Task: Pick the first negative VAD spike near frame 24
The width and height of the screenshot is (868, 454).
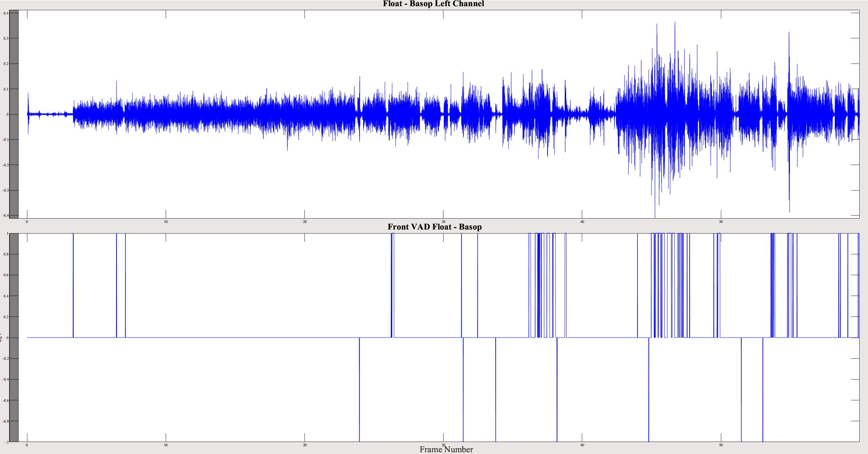Action: point(360,390)
